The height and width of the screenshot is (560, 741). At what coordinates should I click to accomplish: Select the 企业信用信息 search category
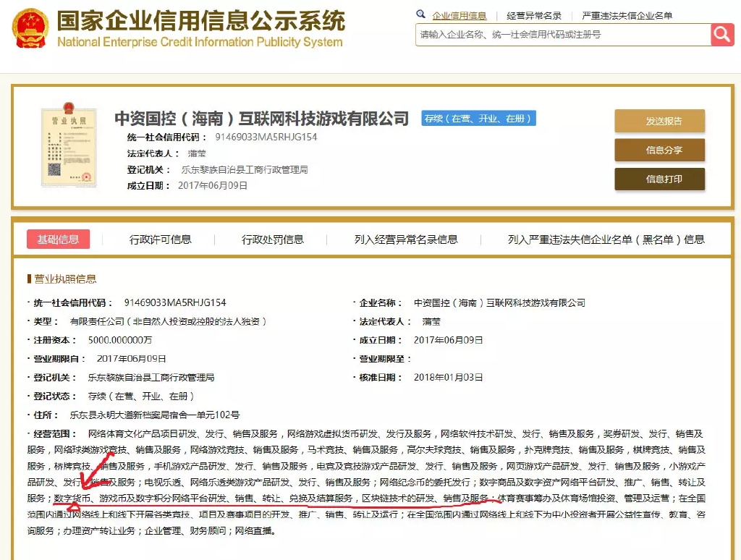tap(459, 16)
